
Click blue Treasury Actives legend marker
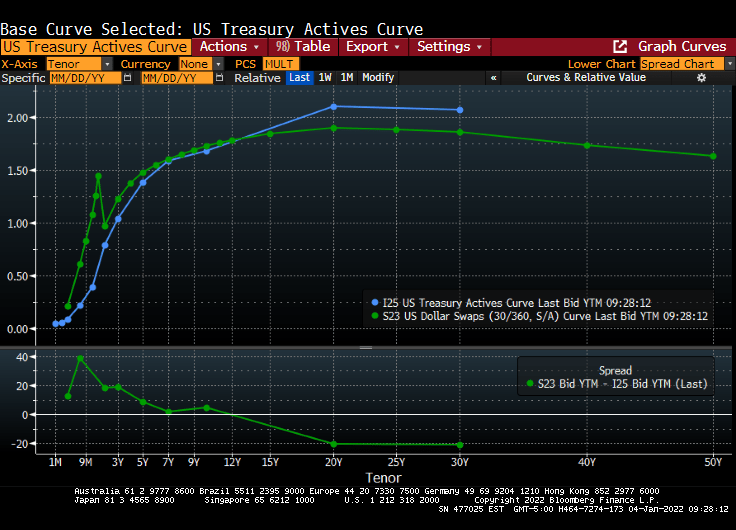374,302
